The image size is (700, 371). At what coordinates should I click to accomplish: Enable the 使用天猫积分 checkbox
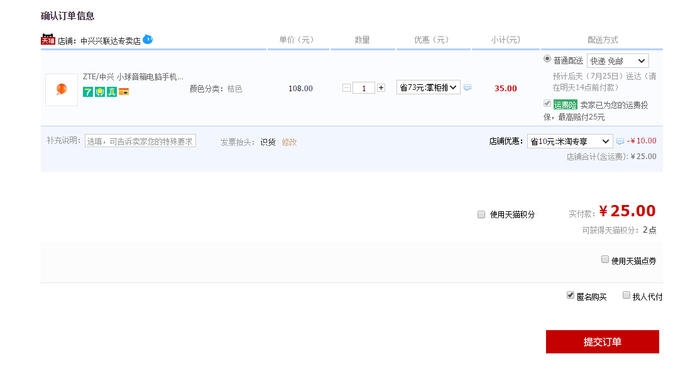[x=481, y=214]
